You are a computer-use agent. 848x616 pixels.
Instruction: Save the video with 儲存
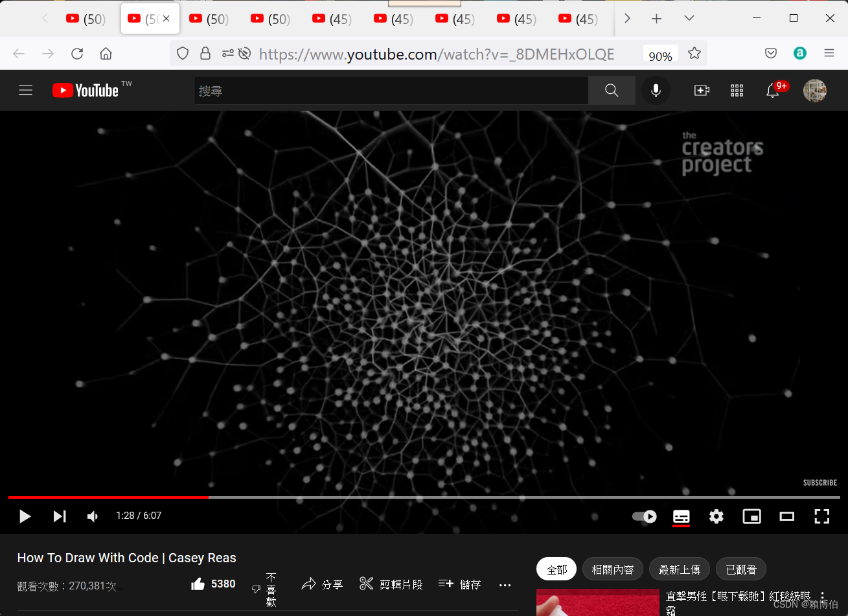(x=460, y=584)
